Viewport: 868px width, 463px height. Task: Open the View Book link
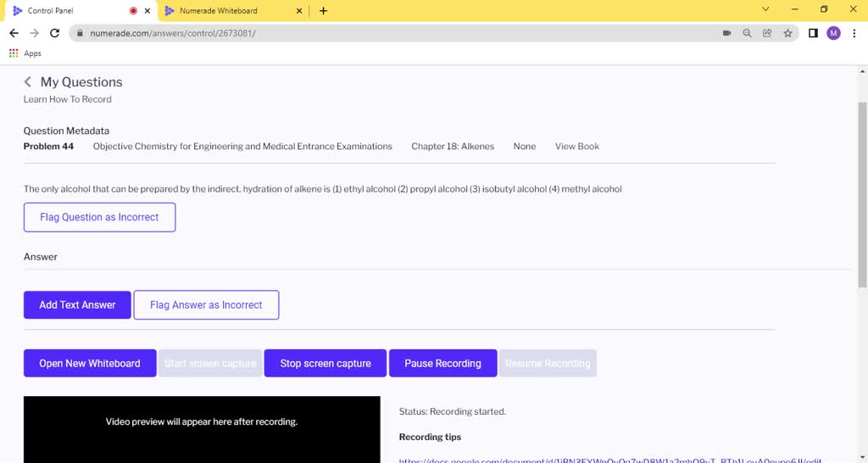coord(576,147)
